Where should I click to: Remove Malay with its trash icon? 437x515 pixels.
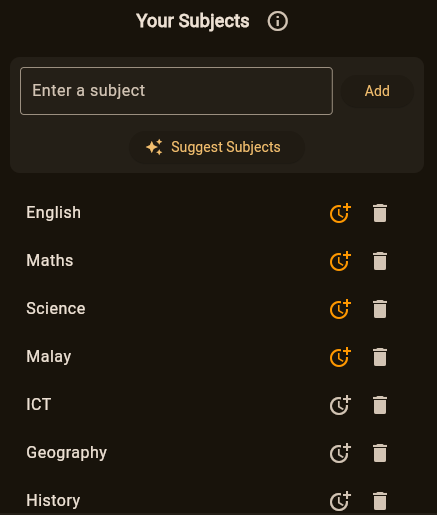(380, 357)
